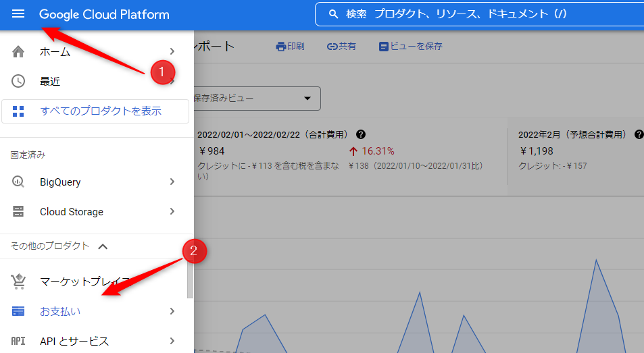Click the 共有 share button

(x=341, y=47)
